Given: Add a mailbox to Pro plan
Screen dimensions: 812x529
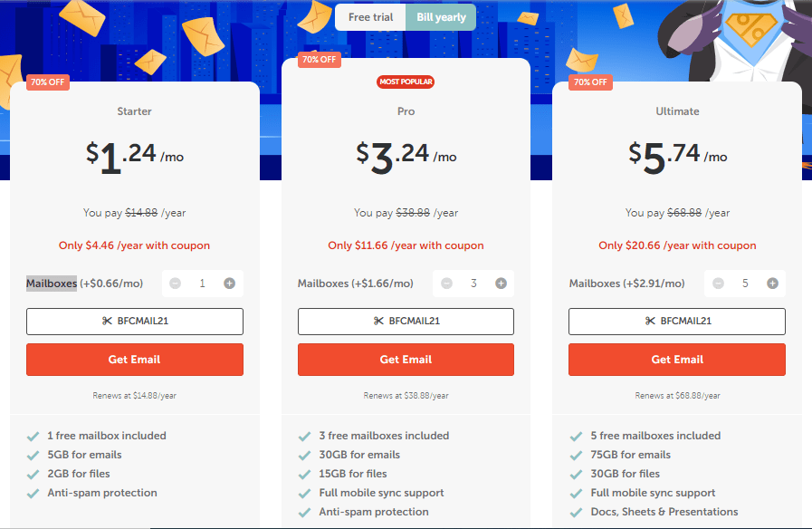Looking at the screenshot, I should (501, 284).
